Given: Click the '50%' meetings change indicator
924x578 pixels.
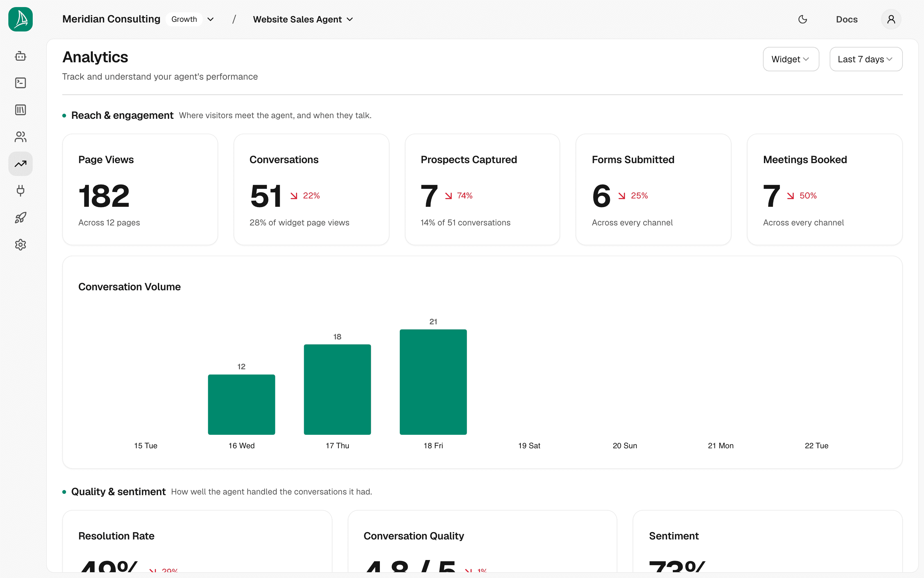Looking at the screenshot, I should click(802, 196).
